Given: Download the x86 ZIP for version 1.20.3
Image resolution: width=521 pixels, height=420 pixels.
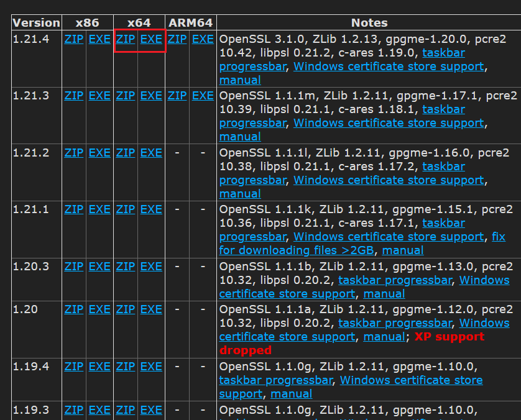Looking at the screenshot, I should pos(74,267).
